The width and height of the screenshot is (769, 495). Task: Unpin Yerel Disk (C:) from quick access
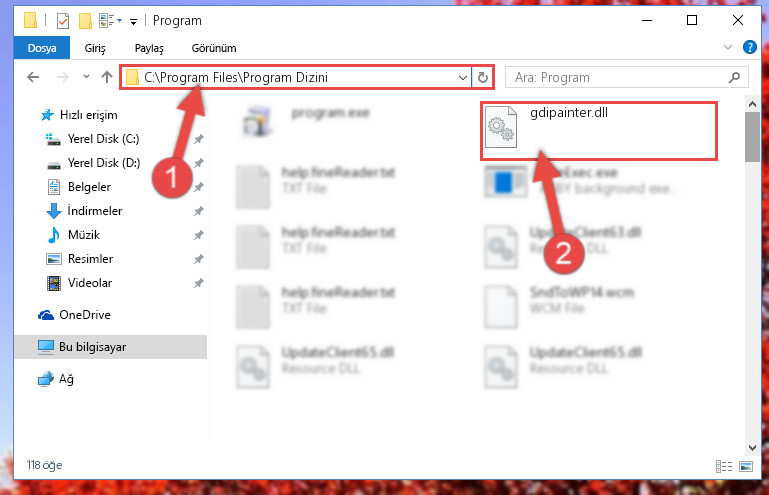199,139
